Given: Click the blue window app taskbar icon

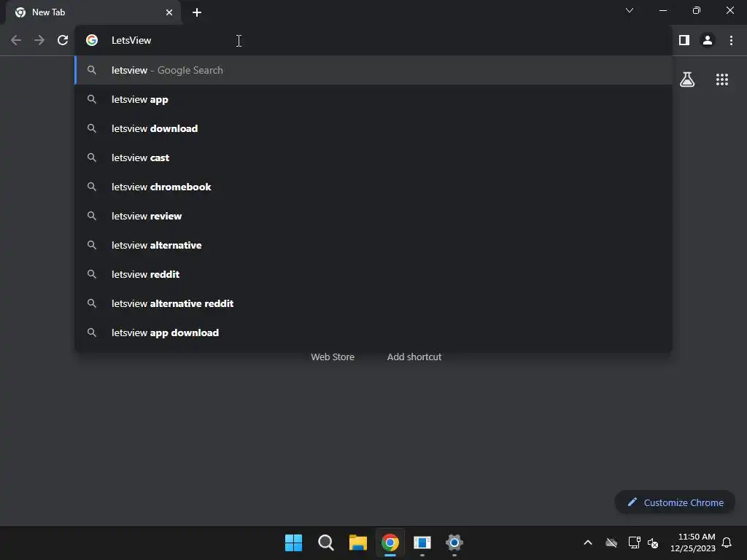Looking at the screenshot, I should point(422,542).
